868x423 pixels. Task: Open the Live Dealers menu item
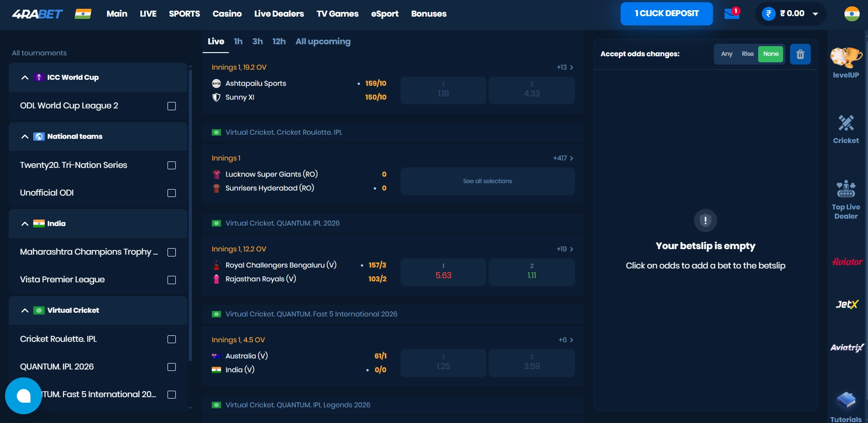click(x=279, y=14)
